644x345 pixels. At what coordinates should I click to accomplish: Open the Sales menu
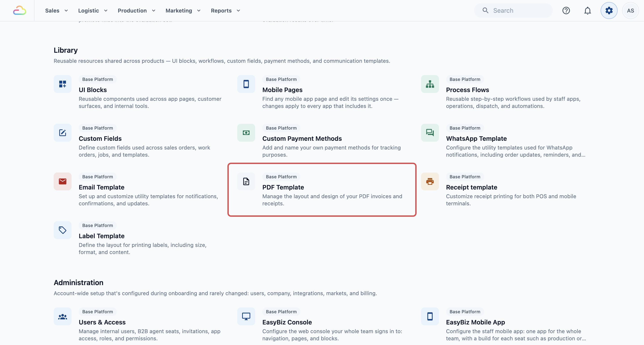click(52, 11)
